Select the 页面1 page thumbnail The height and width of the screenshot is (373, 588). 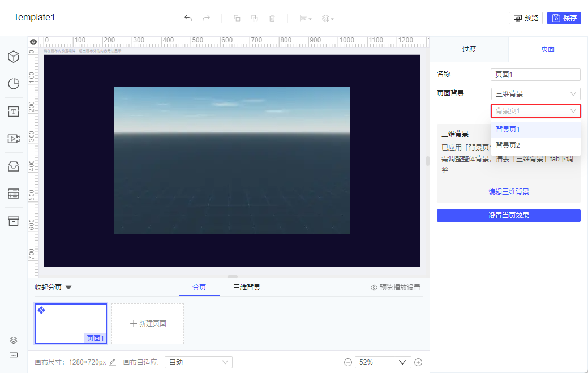[x=71, y=324]
